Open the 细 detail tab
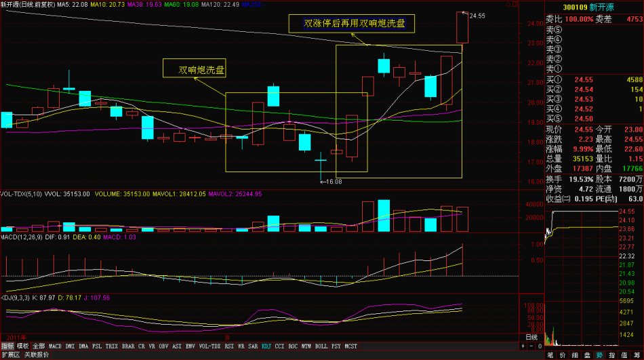Viewport: 644px width, 360px height. click(x=575, y=355)
